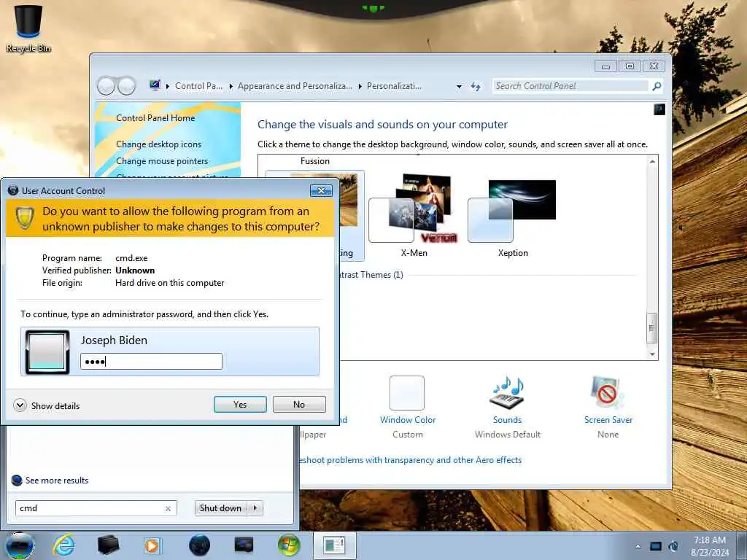Click No in the UAC dialog
The height and width of the screenshot is (560, 747).
(299, 404)
